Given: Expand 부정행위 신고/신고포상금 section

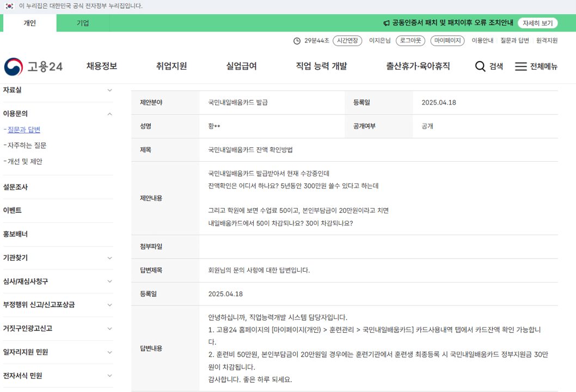Looking at the screenshot, I should pyautogui.click(x=58, y=305).
